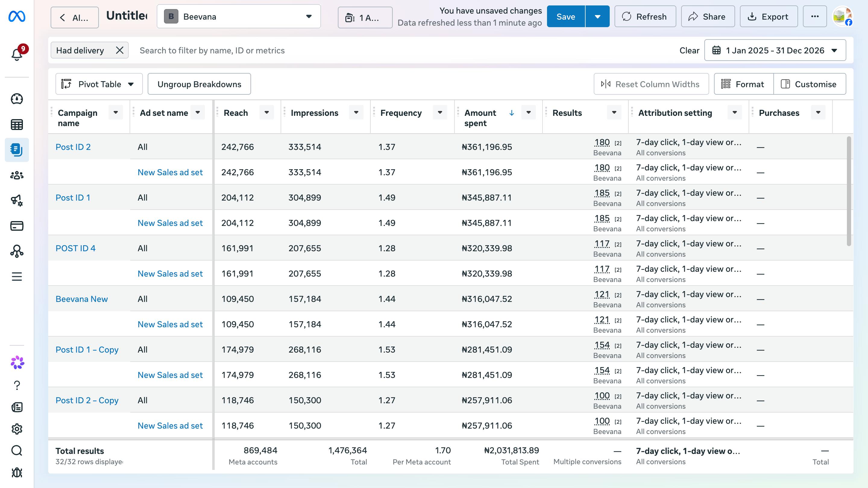The width and height of the screenshot is (868, 488).
Task: Open Reach column dropdown arrow
Action: coord(266,112)
